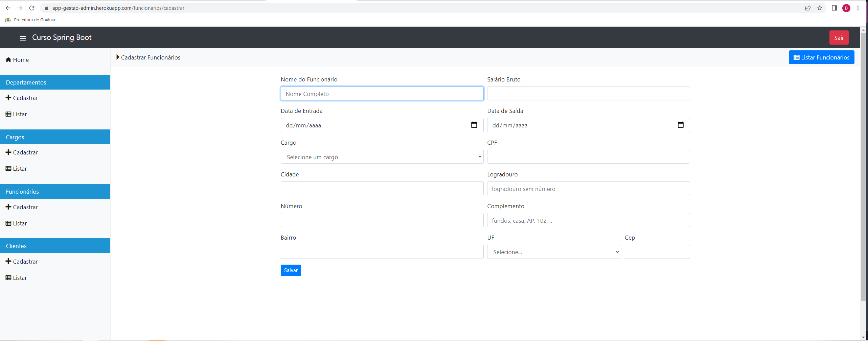The image size is (868, 341).
Task: Click the Salvar button
Action: click(290, 270)
